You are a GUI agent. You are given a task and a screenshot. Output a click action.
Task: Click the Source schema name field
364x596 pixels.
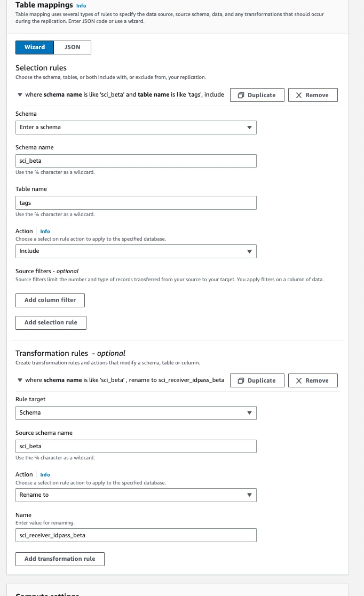click(136, 446)
